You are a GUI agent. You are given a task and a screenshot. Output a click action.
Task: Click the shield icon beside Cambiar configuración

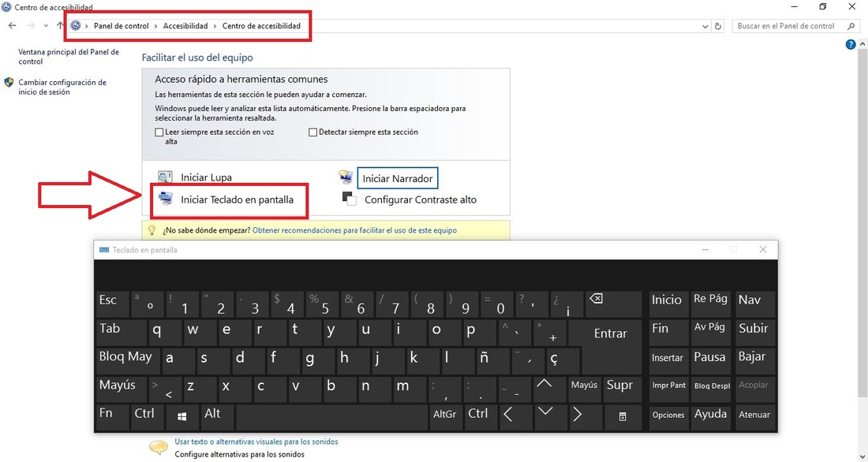pyautogui.click(x=9, y=83)
